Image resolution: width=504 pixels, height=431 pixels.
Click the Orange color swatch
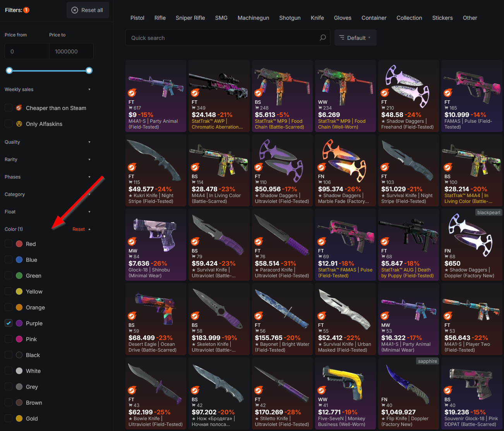[19, 307]
